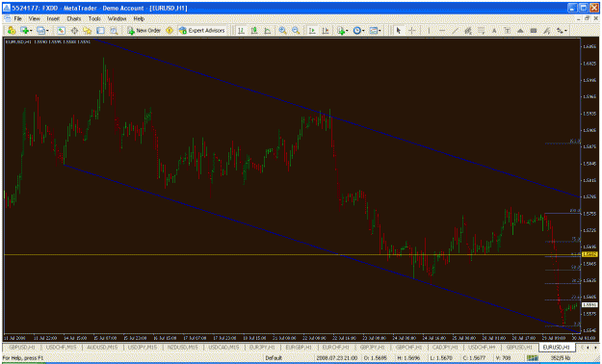Switch to the USDJPY,M15 chart tab
This screenshot has width=602, height=364.
point(142,347)
